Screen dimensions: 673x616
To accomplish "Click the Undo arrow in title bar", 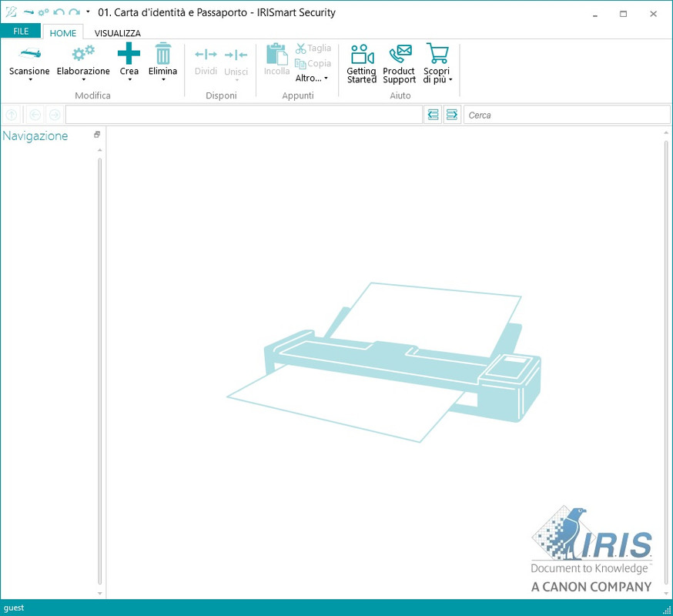I will click(59, 12).
